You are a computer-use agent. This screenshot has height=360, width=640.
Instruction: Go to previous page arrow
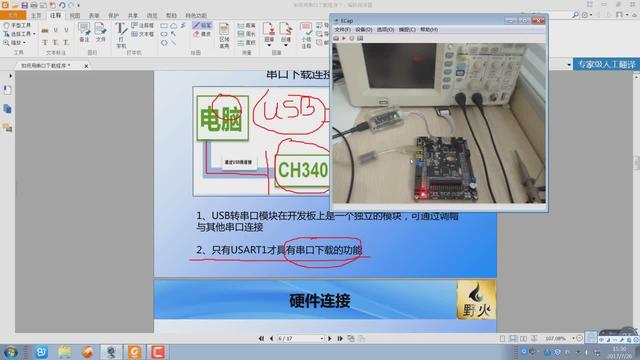[271, 338]
